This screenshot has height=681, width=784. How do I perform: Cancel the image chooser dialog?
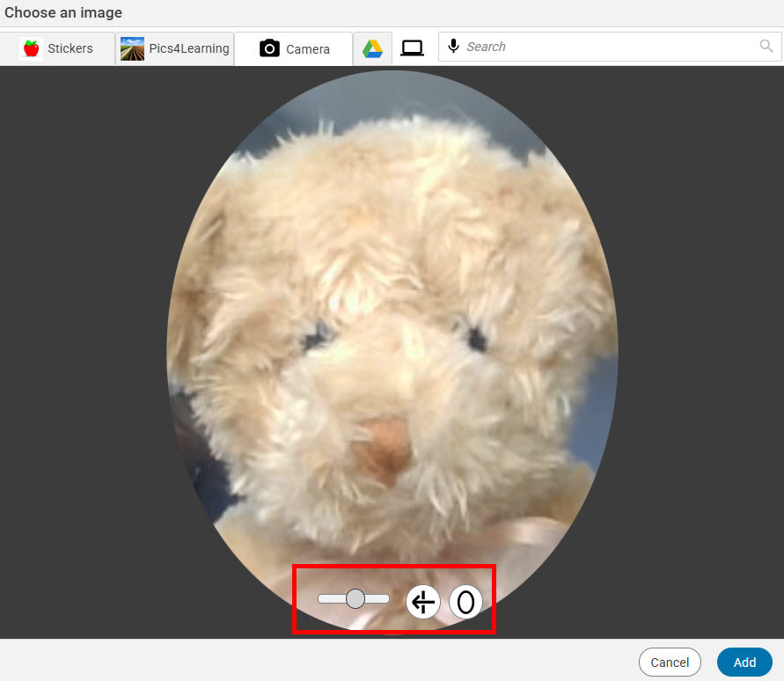click(670, 663)
